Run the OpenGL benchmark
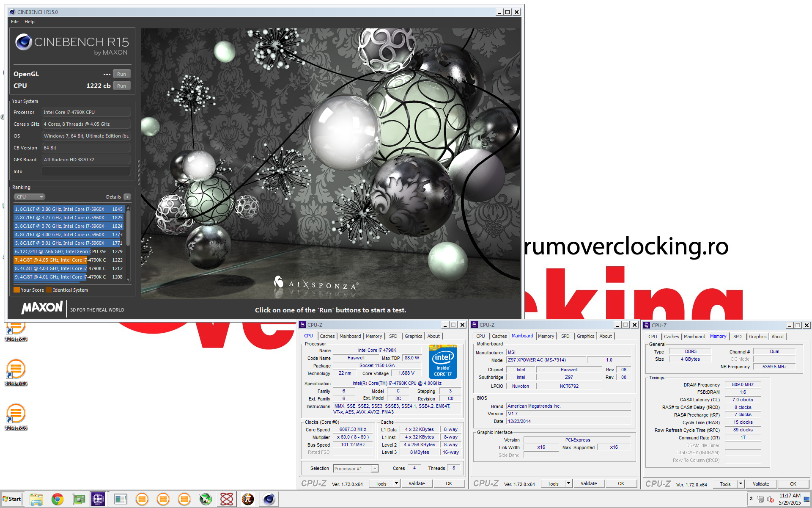The width and height of the screenshot is (812, 508). tap(122, 74)
